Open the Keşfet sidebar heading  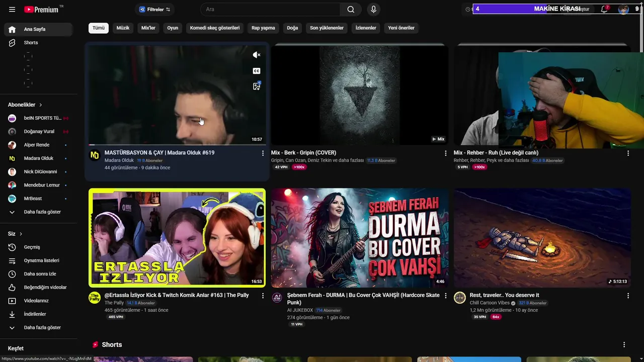coord(16,348)
